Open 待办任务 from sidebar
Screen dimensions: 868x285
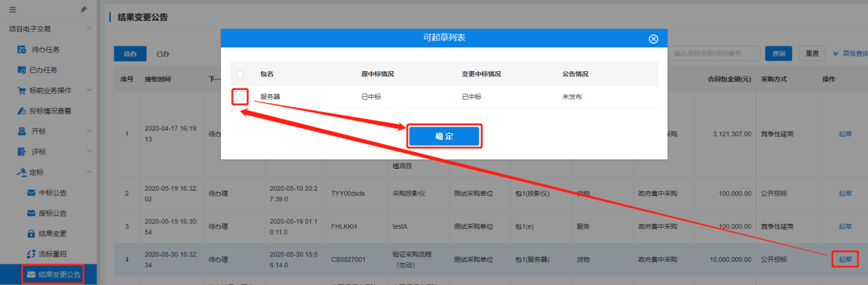pyautogui.click(x=46, y=49)
